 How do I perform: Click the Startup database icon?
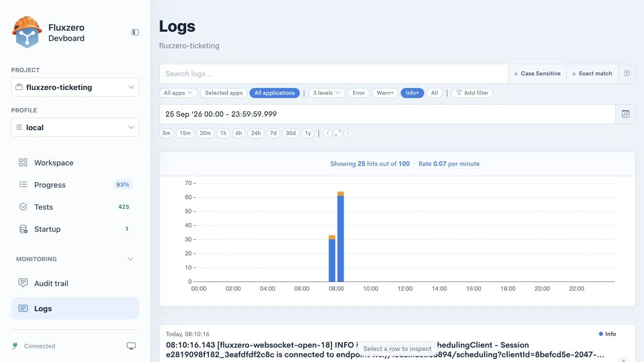coord(23,229)
